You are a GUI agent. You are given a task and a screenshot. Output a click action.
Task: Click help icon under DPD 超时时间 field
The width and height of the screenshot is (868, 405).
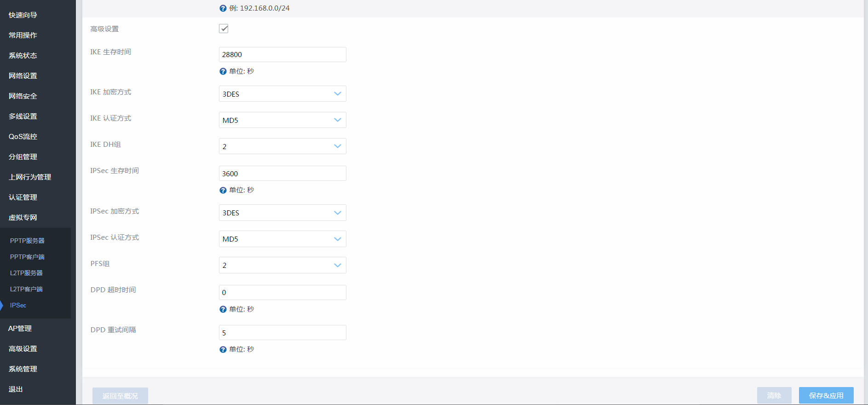(223, 309)
